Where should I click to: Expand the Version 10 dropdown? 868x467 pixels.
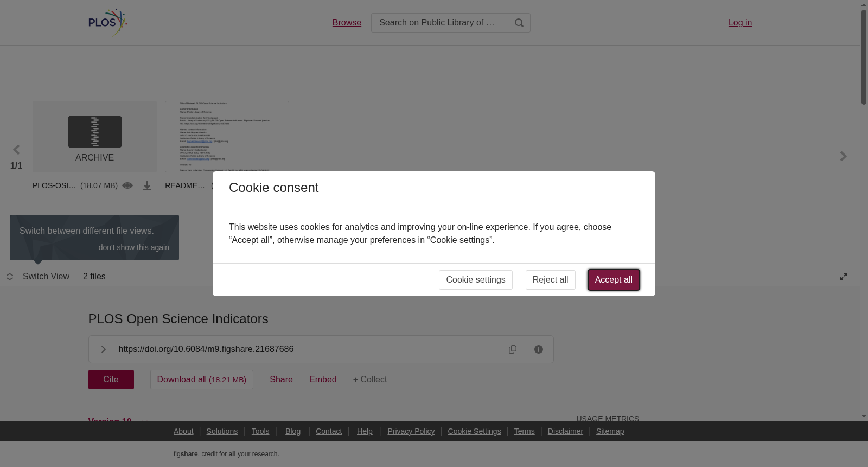coord(118,420)
